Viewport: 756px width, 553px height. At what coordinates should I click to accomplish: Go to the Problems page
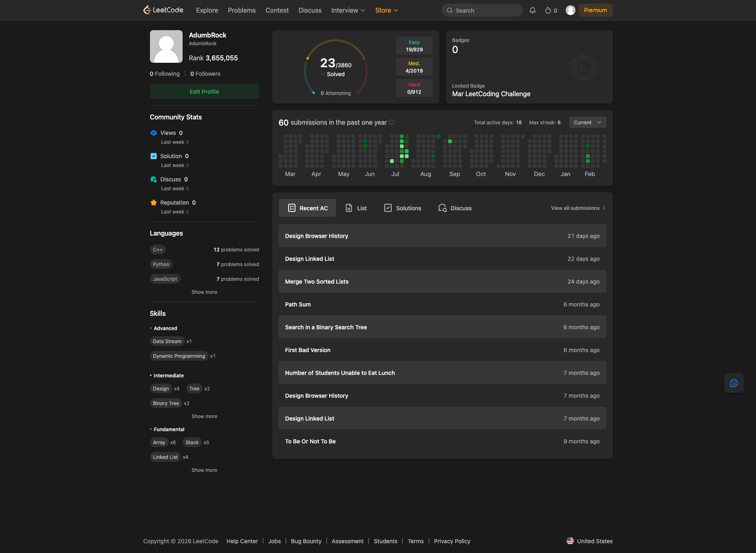click(242, 10)
